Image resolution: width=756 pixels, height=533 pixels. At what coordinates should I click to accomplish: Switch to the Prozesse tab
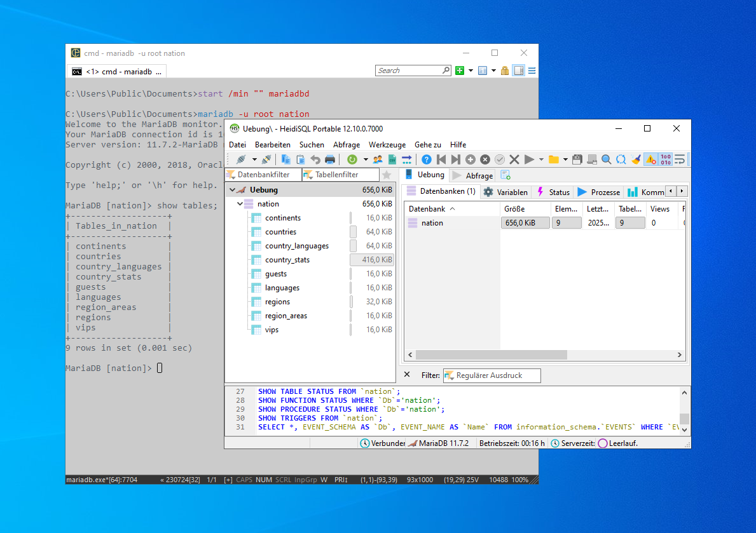598,192
